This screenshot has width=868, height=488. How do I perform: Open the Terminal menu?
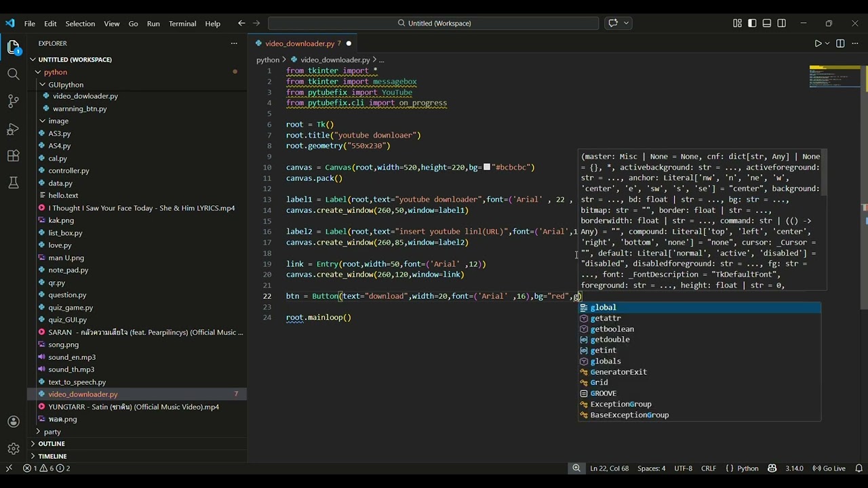182,23
